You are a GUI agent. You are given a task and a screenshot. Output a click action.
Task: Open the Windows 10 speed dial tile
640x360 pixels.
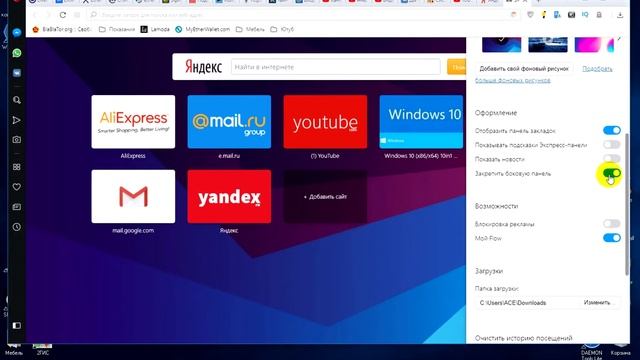click(x=421, y=122)
